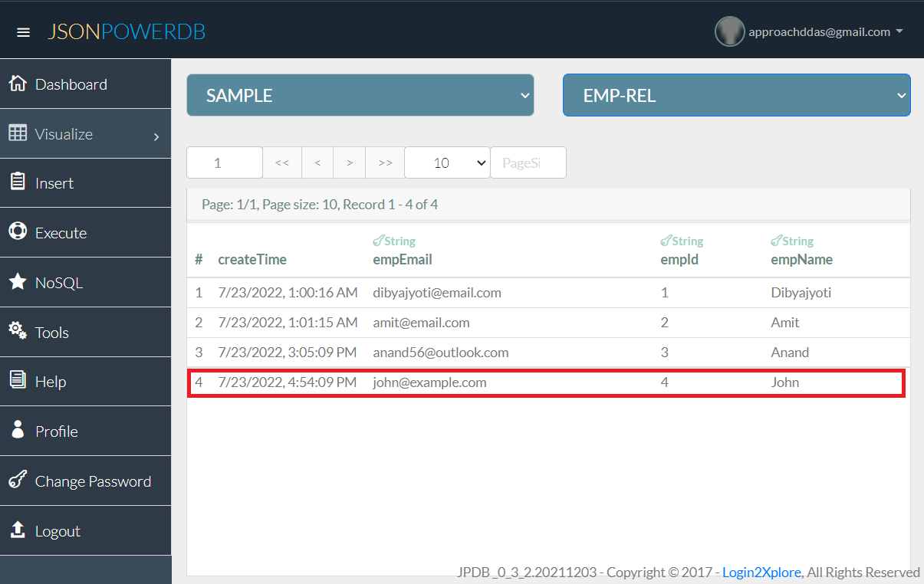
Task: Open the SAMPLE database dropdown
Action: tap(360, 94)
